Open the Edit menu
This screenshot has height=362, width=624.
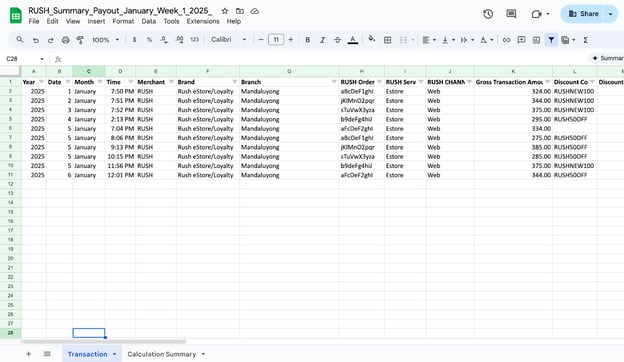[x=52, y=21]
